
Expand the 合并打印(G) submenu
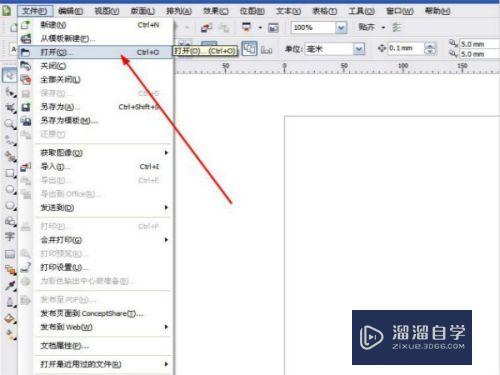click(166, 240)
